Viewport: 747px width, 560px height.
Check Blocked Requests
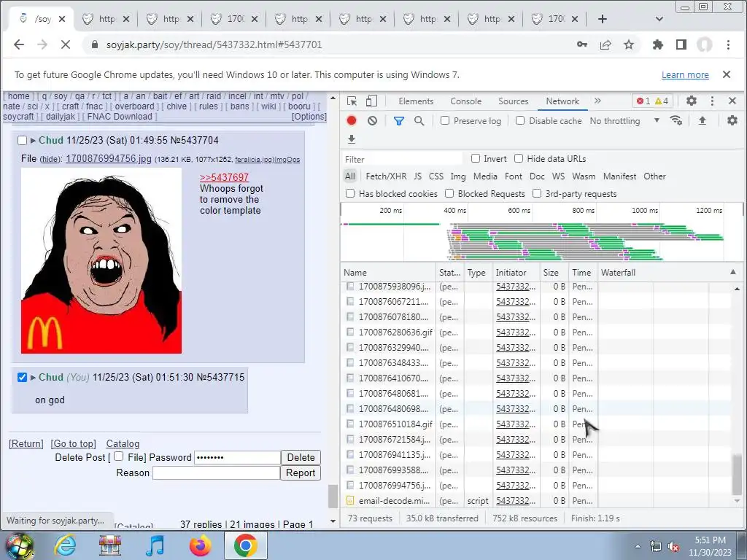click(449, 193)
